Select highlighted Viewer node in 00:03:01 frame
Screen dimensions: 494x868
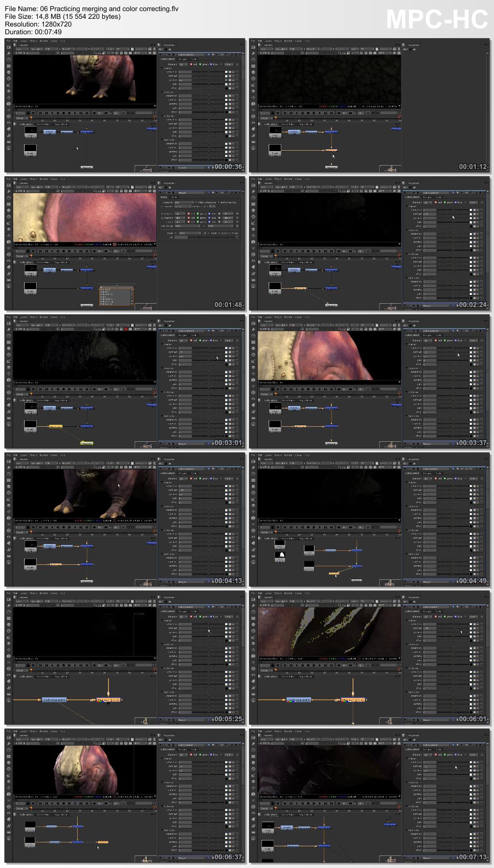(86, 443)
